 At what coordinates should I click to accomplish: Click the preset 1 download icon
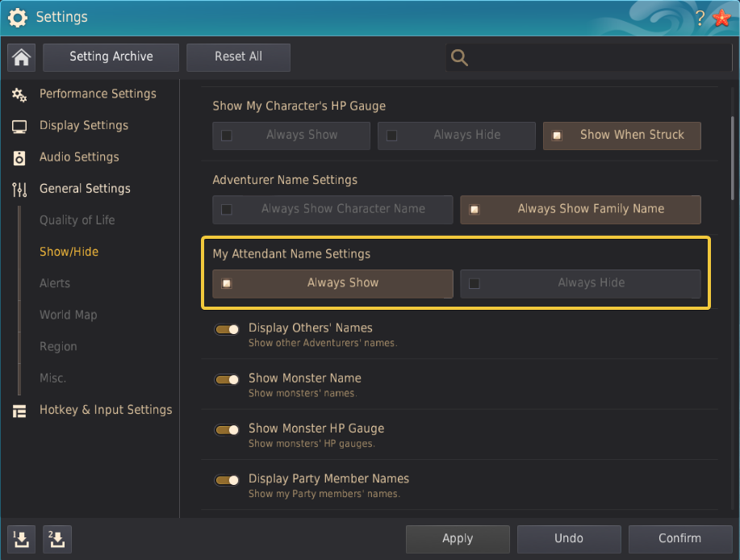22,539
